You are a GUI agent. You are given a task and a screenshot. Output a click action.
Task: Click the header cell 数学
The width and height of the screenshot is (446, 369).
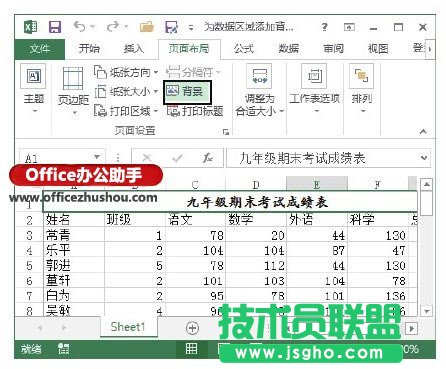[256, 220]
